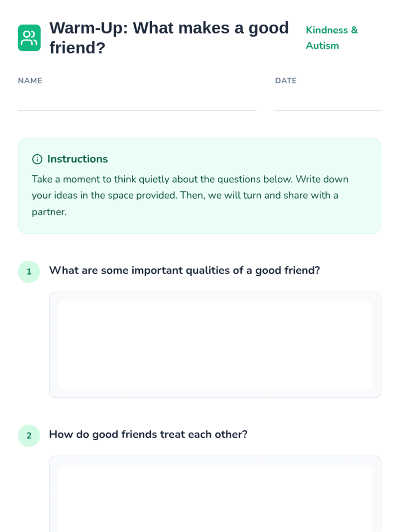Select the number 2 question badge
The height and width of the screenshot is (532, 399).
coord(29,436)
